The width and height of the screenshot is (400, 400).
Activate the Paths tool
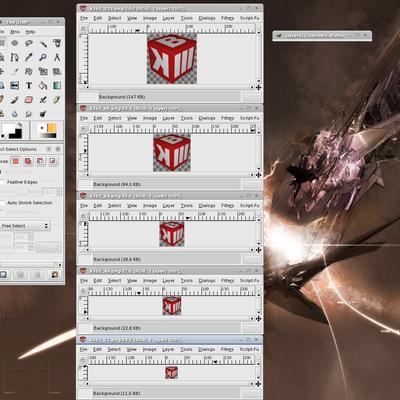pyautogui.click(x=15, y=57)
